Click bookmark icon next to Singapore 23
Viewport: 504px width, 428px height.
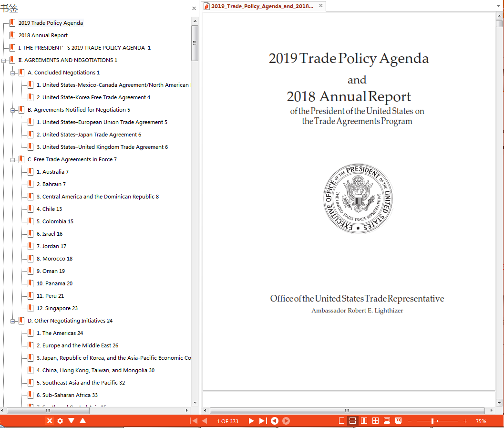coord(30,308)
